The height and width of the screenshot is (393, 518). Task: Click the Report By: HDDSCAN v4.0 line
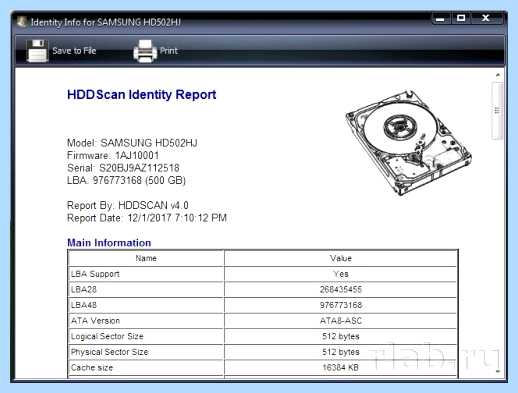pos(128,205)
